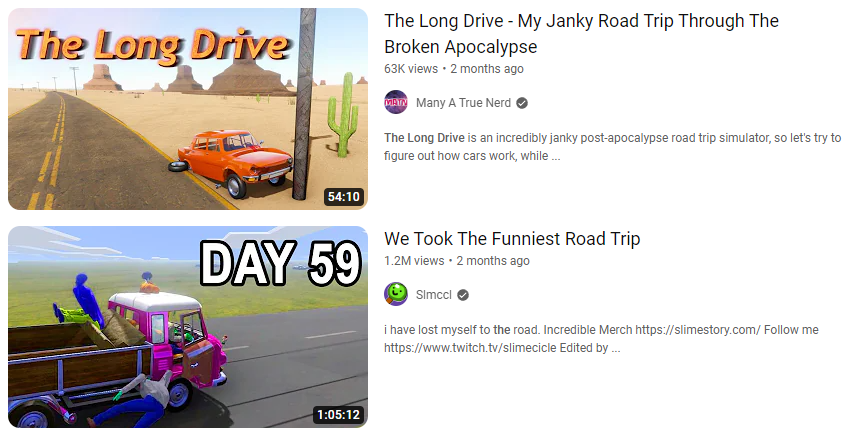The width and height of the screenshot is (854, 428).
Task: Click the orange car in first thumbnail
Action: tap(234, 162)
